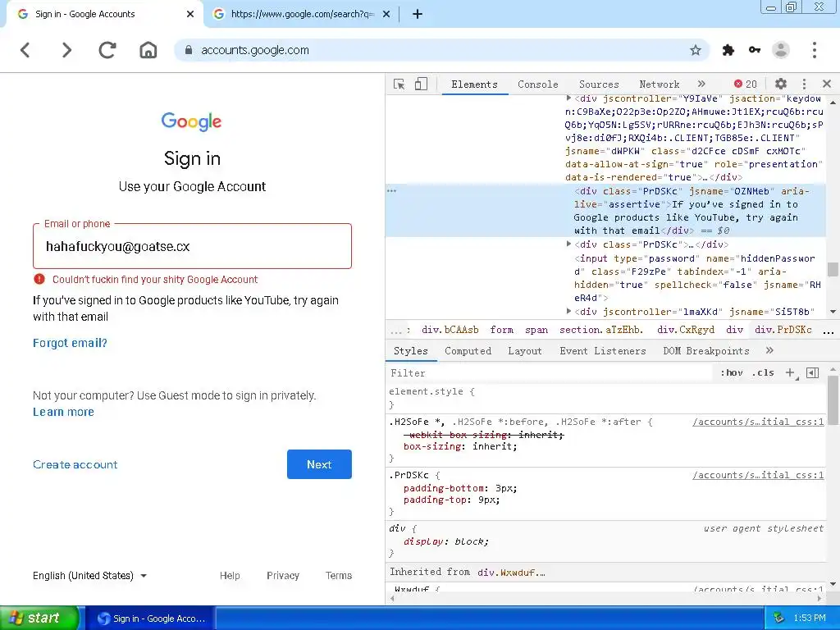Open Chrome's three-dot menu

pos(815,50)
